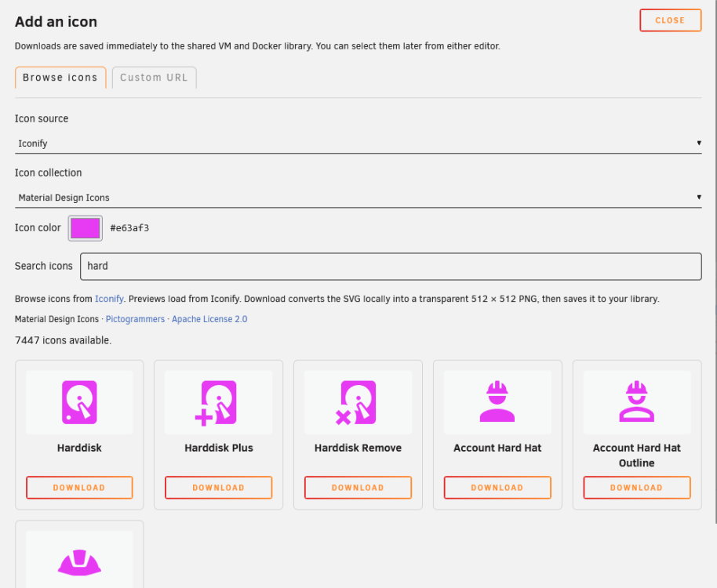This screenshot has height=588, width=717.
Task: Click the Harddisk card title
Action: tap(79, 448)
